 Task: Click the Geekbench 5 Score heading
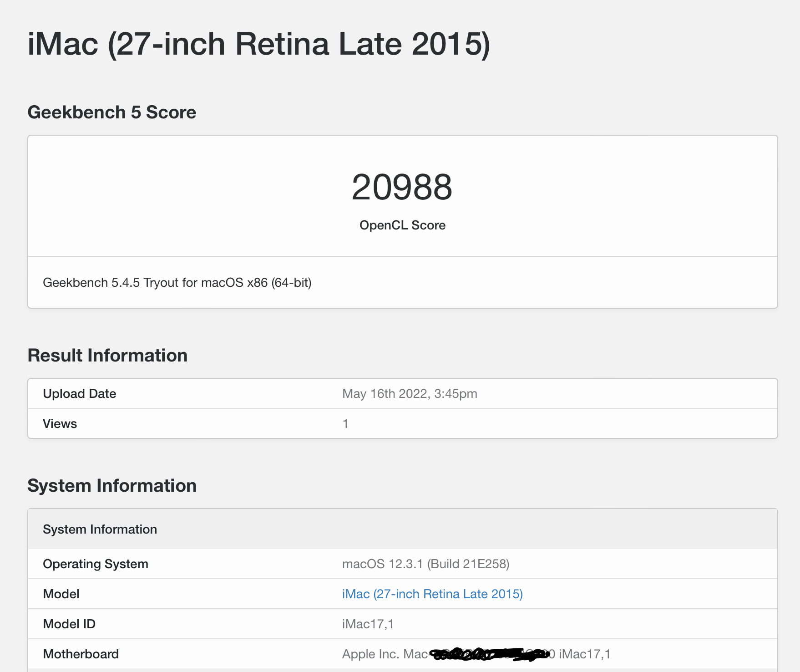[112, 112]
